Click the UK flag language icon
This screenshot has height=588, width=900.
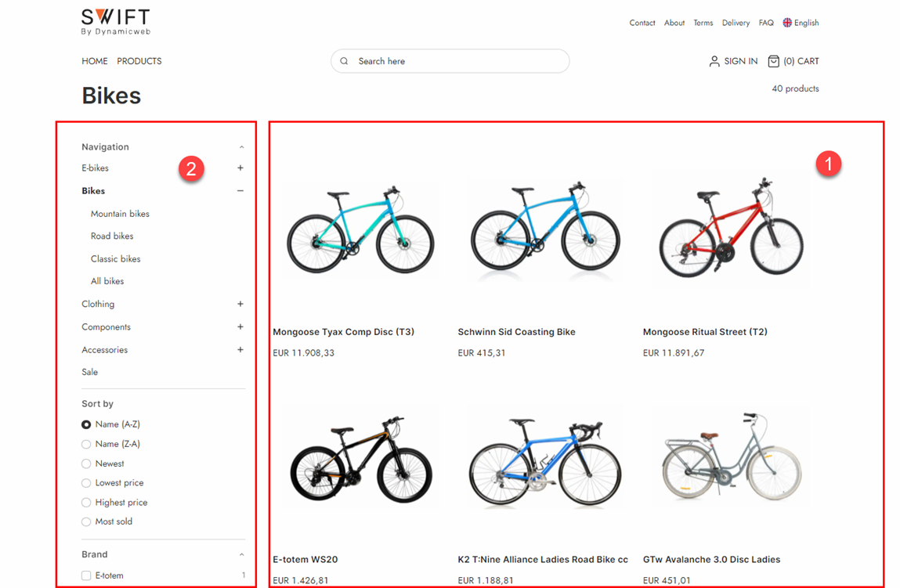787,23
